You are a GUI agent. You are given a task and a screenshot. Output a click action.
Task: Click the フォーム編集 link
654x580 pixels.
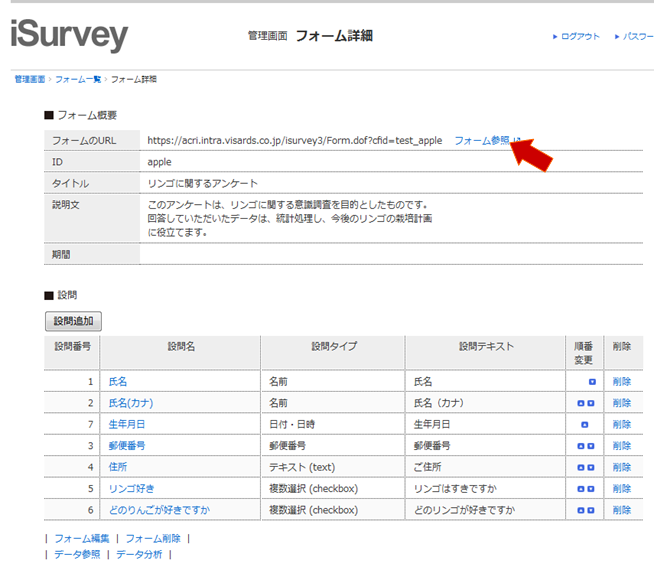coord(81,538)
